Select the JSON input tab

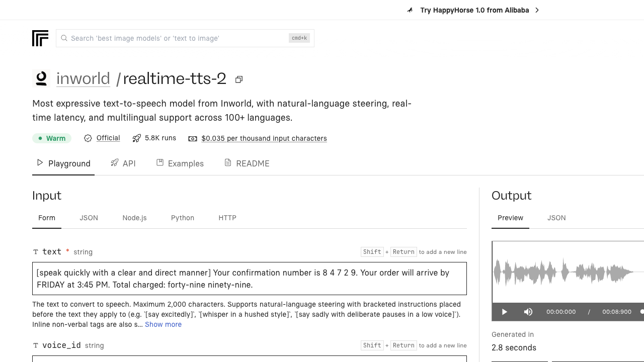click(89, 218)
